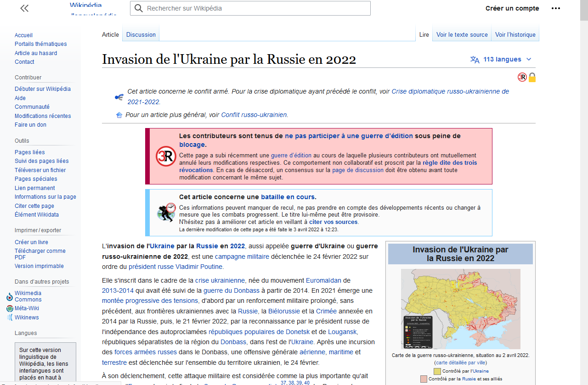Click the Créer un compte link
Screen dimensions: 588x385
point(512,8)
